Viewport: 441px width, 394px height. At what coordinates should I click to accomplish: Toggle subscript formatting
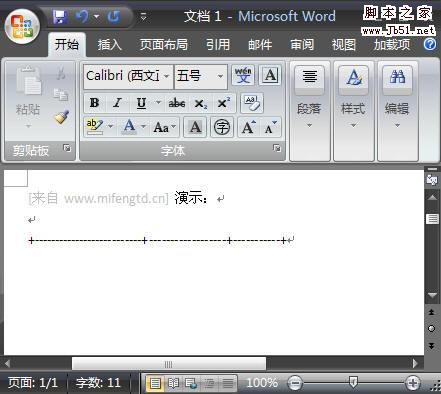click(x=201, y=103)
